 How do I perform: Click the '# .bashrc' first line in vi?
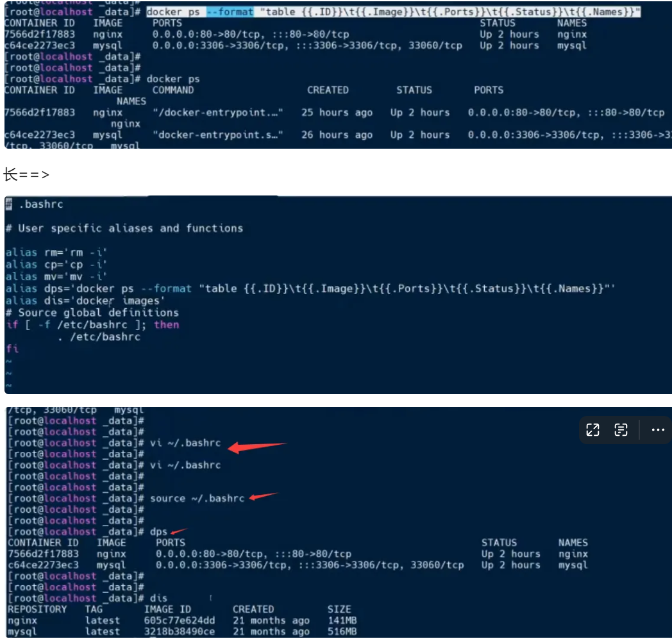pyautogui.click(x=34, y=204)
